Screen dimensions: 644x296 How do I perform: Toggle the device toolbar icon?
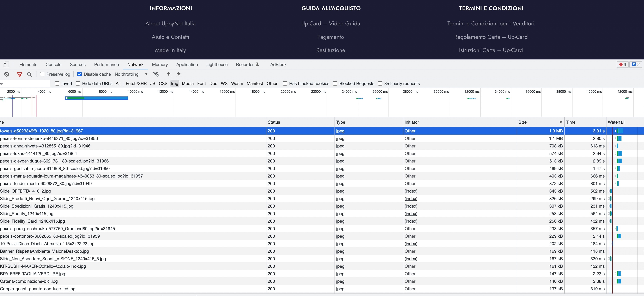(x=6, y=65)
